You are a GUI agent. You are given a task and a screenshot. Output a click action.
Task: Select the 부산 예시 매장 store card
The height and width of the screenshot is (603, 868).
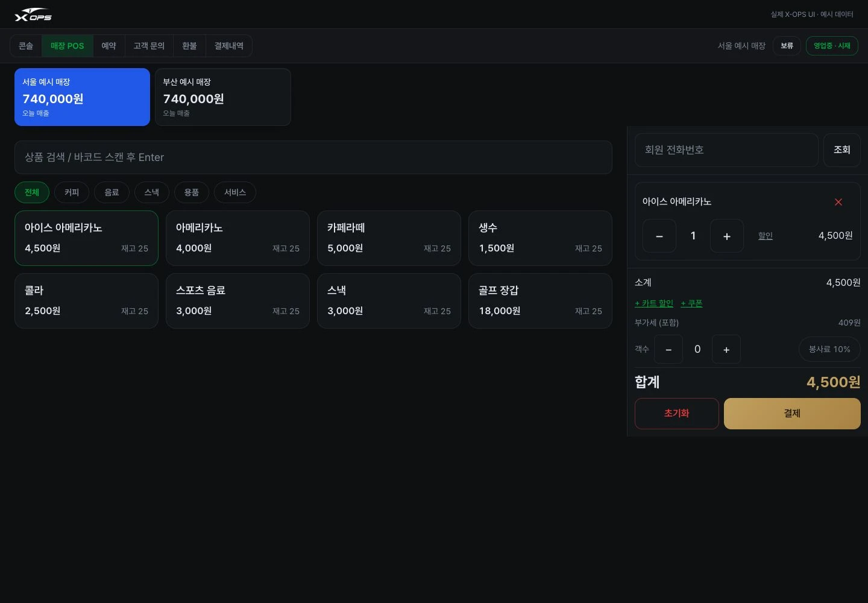point(223,97)
